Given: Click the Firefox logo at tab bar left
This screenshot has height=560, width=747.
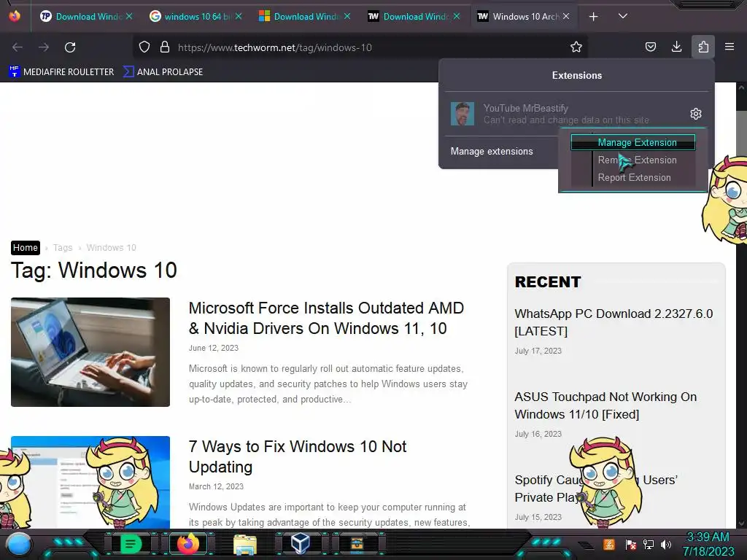Looking at the screenshot, I should (15, 16).
